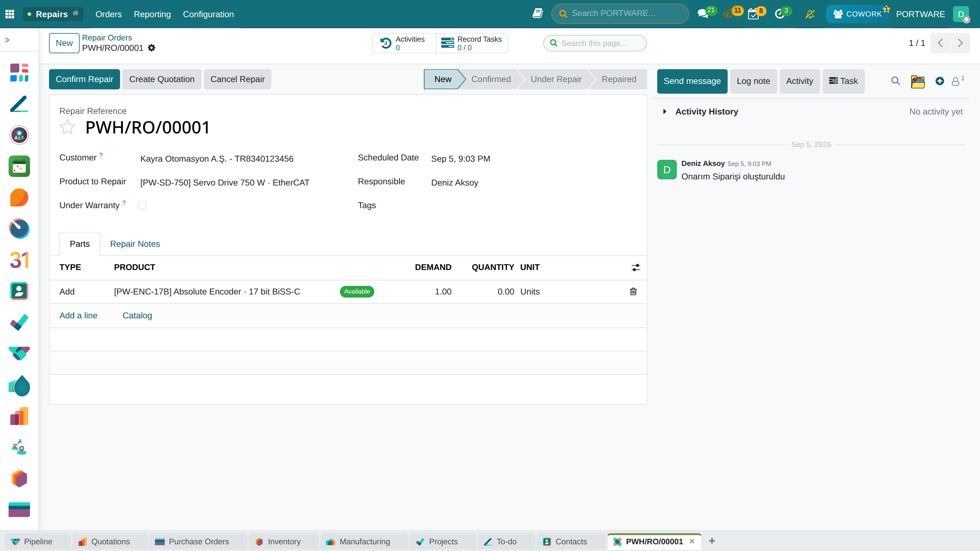The image size is (980, 551).
Task: Open Calendar 31 app in sidebar
Action: coord(19,260)
